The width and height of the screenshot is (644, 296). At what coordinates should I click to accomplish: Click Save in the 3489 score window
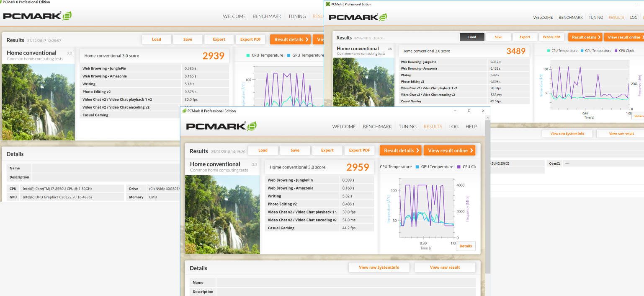click(x=498, y=37)
